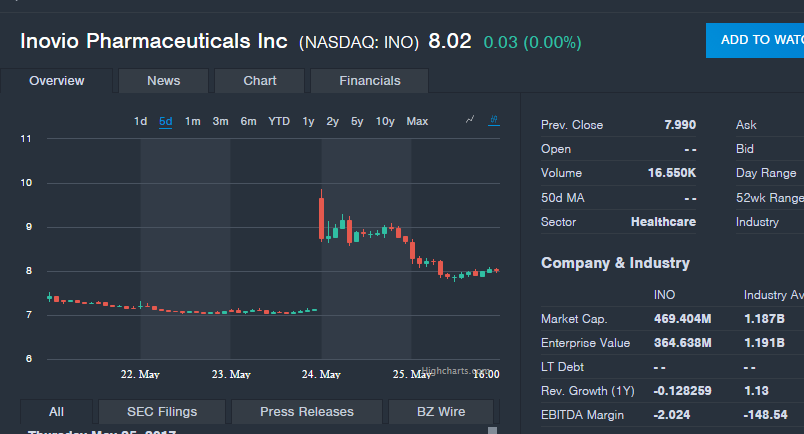The height and width of the screenshot is (434, 804).
Task: Click the Sector value Healthcare
Action: click(x=663, y=222)
